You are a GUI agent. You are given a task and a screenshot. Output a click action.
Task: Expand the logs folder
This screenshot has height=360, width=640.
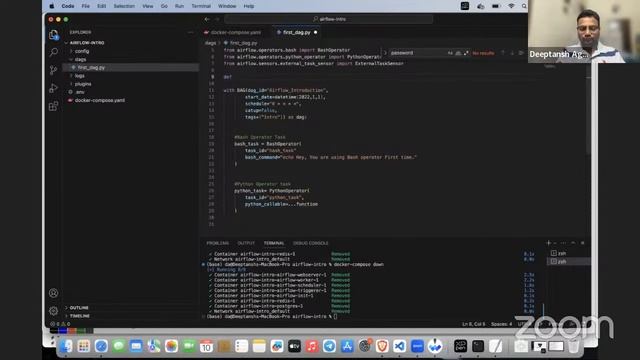tap(80, 76)
